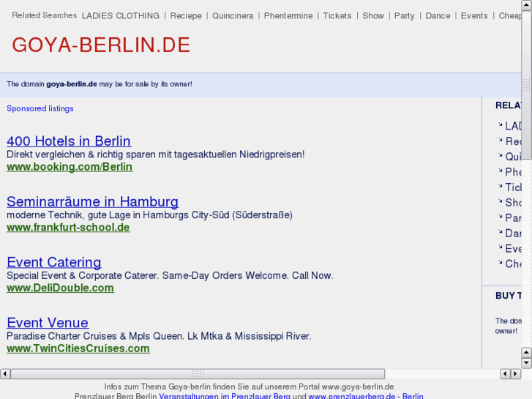
Task: Click the 'Paradise Charter Cruises' description
Action: point(159,336)
